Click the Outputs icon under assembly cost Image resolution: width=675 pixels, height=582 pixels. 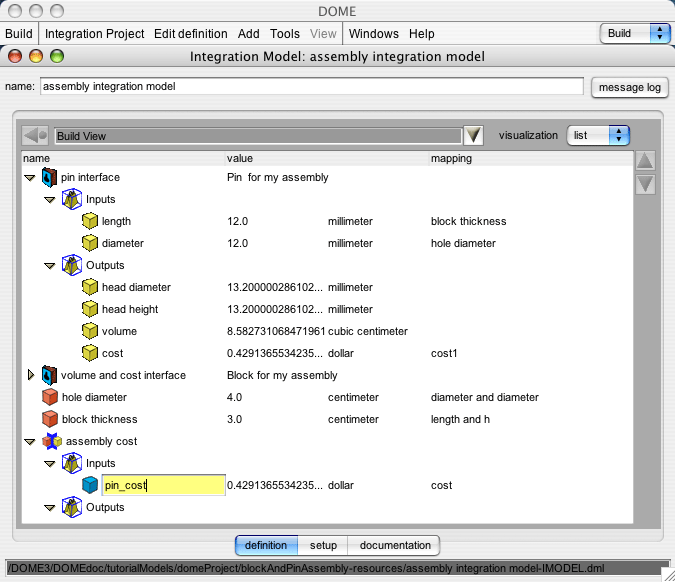pos(71,507)
